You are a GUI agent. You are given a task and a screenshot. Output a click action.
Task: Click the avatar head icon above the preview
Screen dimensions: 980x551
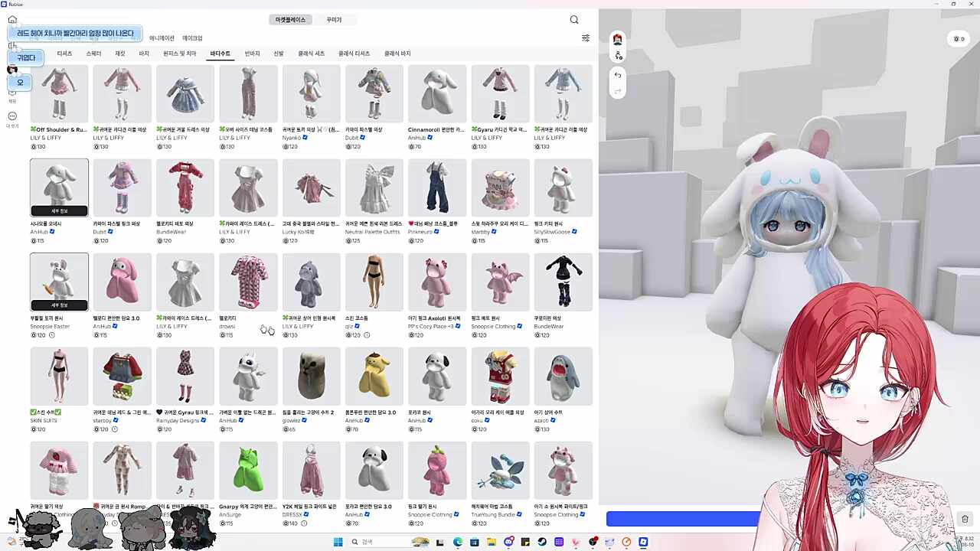pos(618,40)
